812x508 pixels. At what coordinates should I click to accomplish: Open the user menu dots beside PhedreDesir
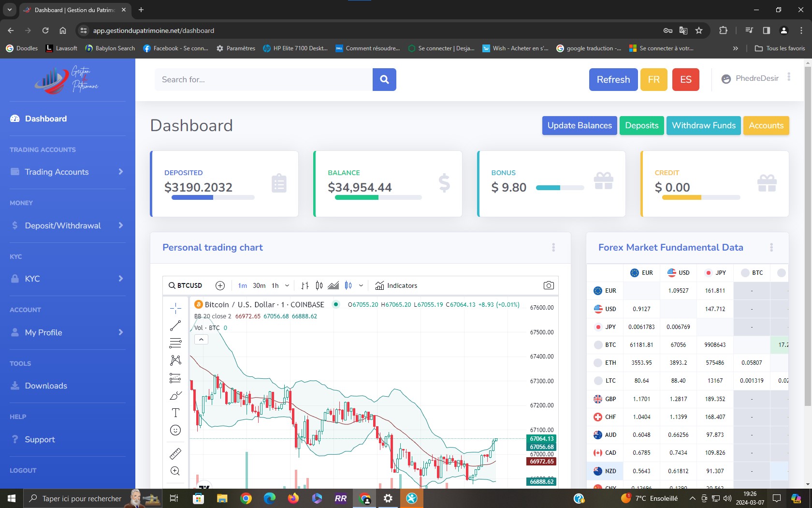pos(789,77)
